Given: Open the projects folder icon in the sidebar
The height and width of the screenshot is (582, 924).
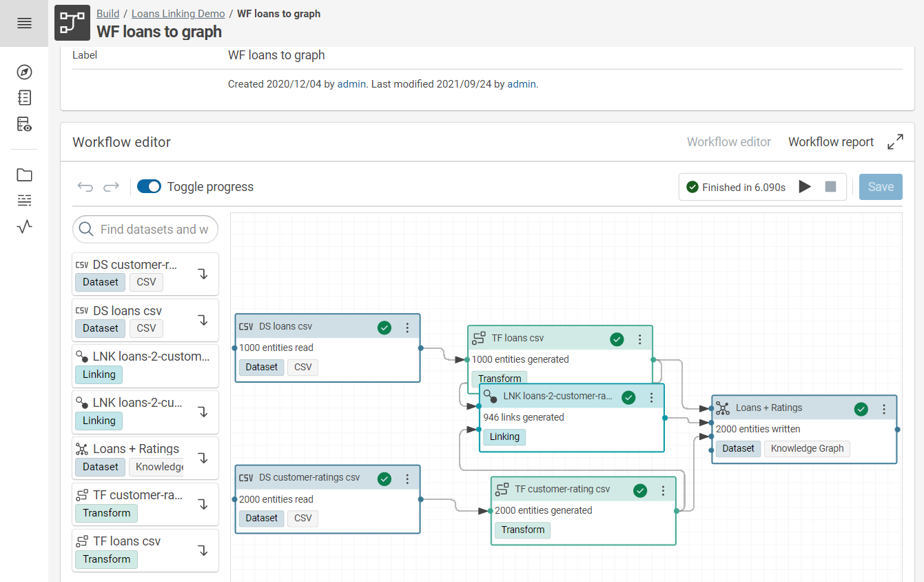Looking at the screenshot, I should (x=24, y=174).
